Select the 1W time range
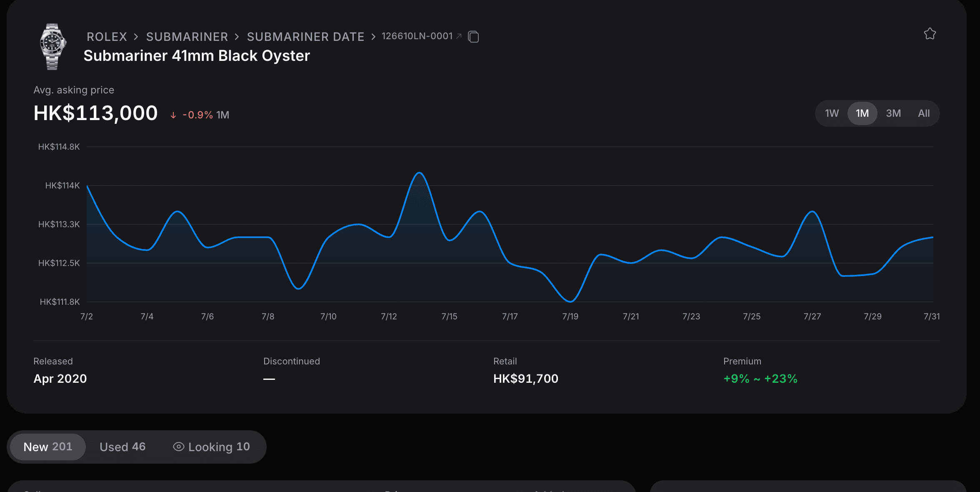This screenshot has width=980, height=492. pos(832,113)
